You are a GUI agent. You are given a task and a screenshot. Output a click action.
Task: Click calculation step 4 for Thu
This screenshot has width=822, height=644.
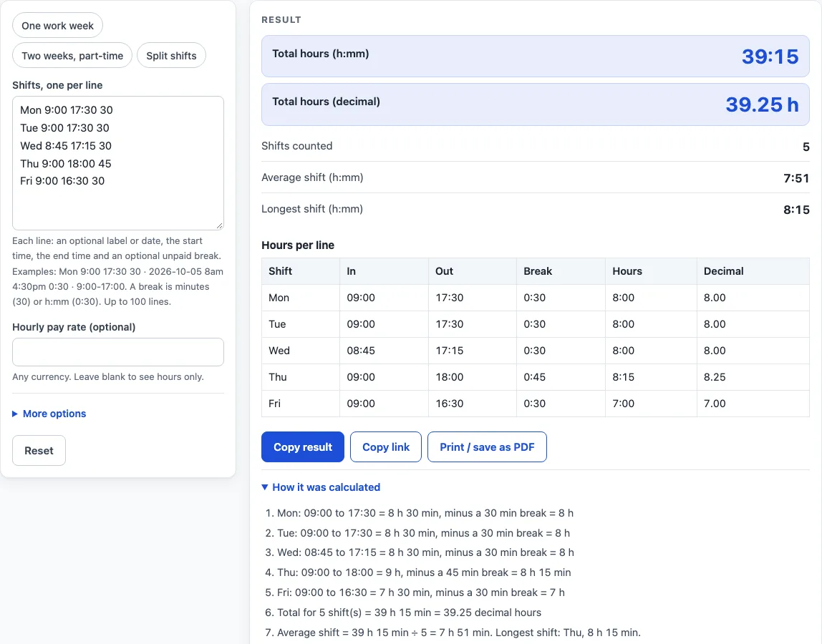click(424, 572)
